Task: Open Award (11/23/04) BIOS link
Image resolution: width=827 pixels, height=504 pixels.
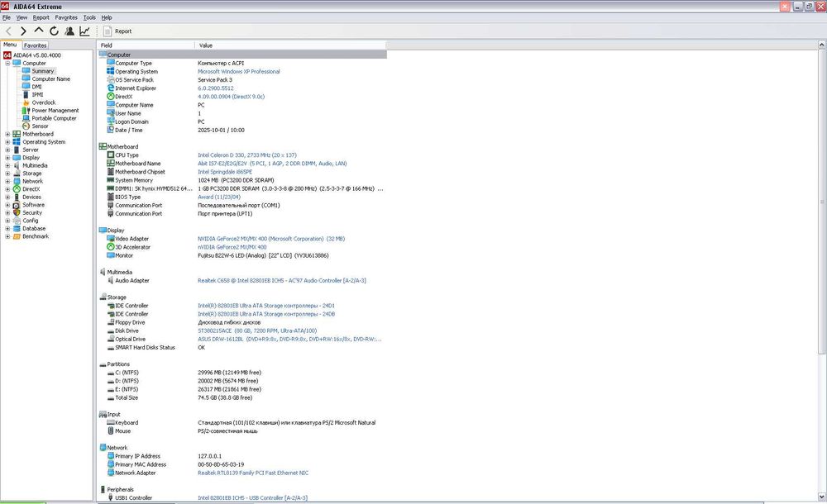Action: click(x=219, y=197)
